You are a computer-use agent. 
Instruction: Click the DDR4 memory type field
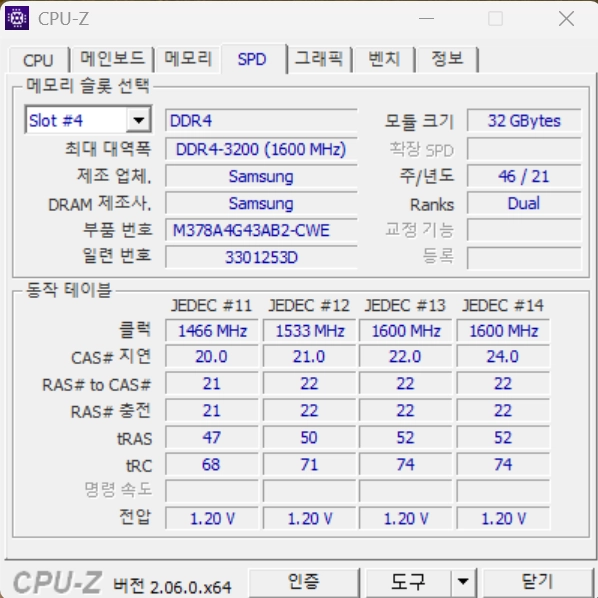point(261,121)
